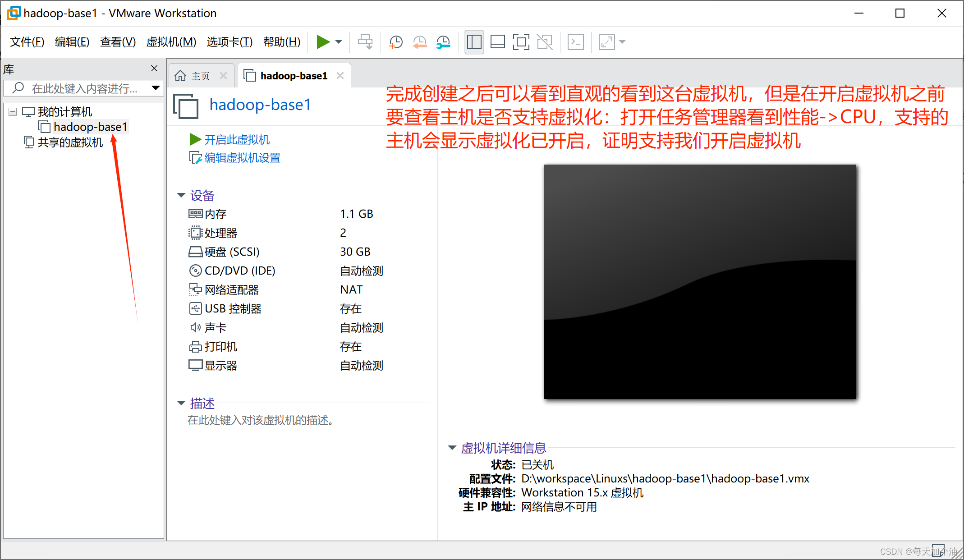Viewport: 964px width, 560px height.
Task: Open the 虚拟机(M) menu
Action: pyautogui.click(x=171, y=41)
